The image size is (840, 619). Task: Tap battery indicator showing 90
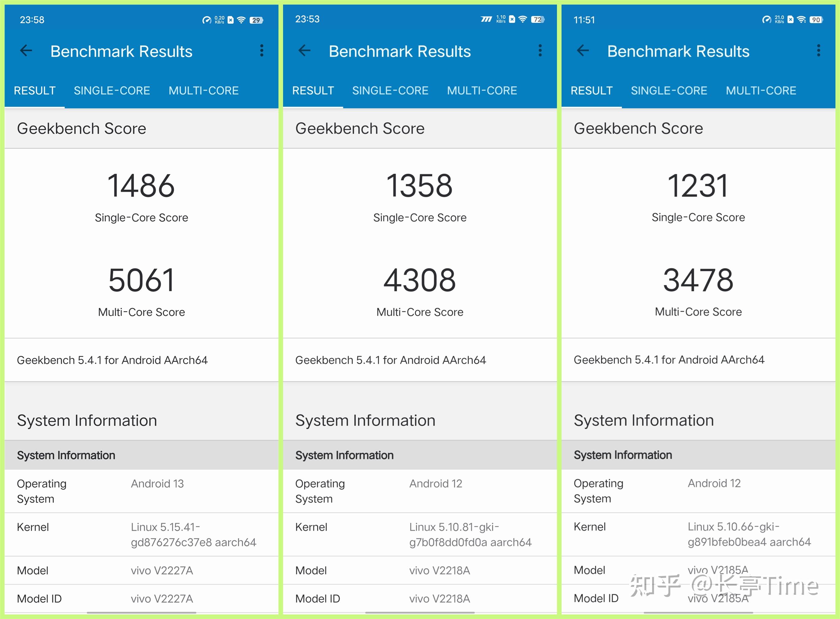coord(816,20)
